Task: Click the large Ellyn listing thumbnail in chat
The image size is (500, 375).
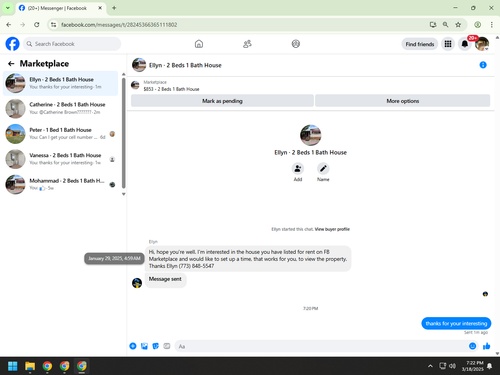Action: (x=311, y=135)
